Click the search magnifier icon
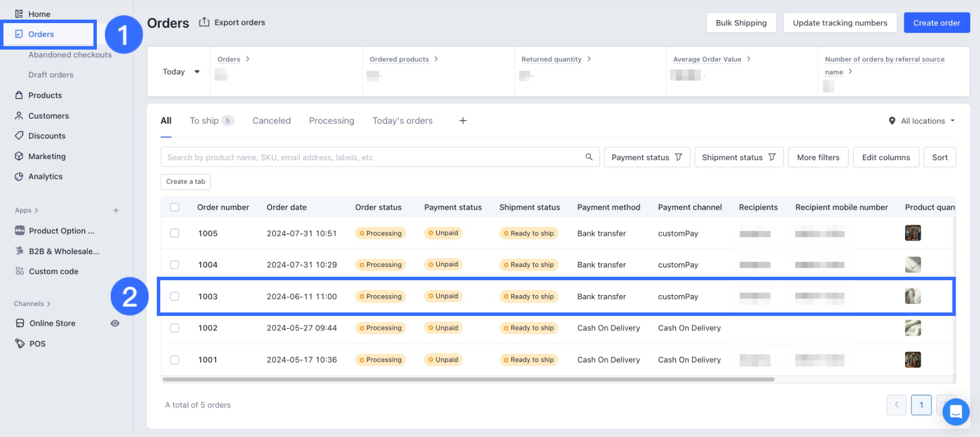The height and width of the screenshot is (437, 980). click(589, 157)
